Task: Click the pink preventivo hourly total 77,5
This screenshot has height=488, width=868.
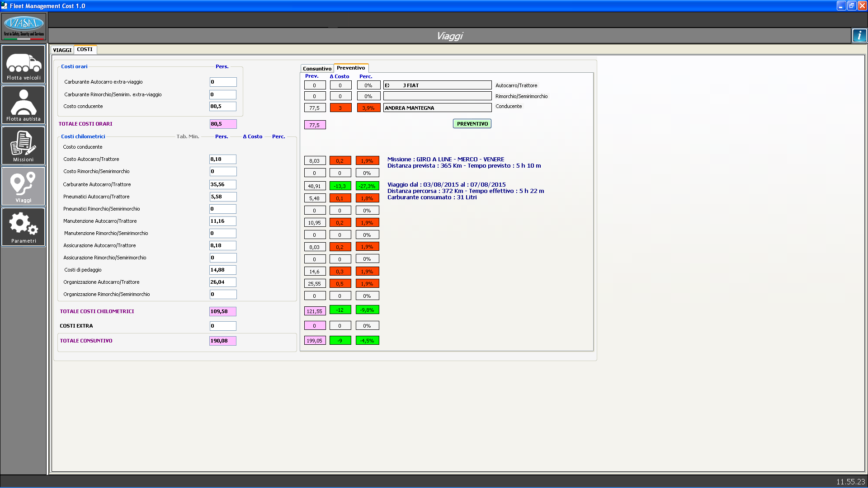Action: (315, 125)
